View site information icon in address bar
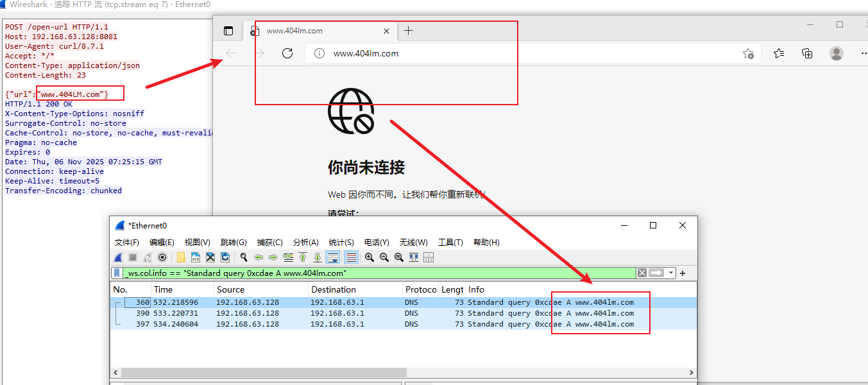 tap(319, 53)
